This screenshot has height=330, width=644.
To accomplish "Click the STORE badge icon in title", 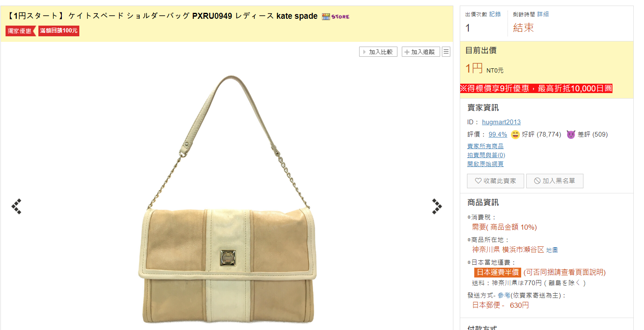I will coord(336,17).
